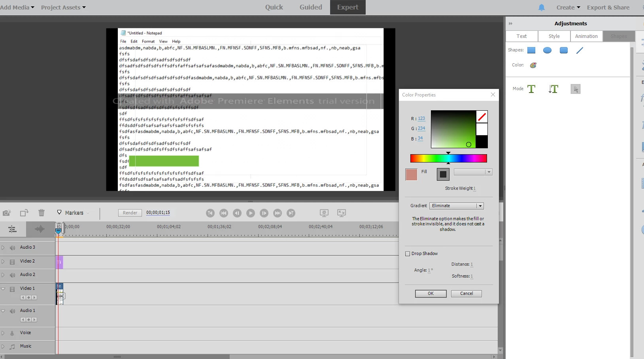Click Cancel in Color Properties
644x359 pixels.
click(x=466, y=294)
